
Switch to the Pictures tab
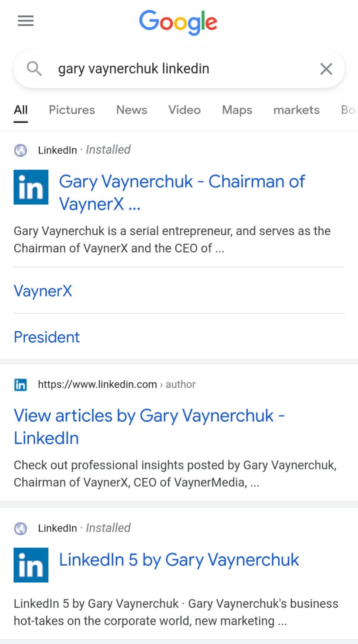point(72,110)
